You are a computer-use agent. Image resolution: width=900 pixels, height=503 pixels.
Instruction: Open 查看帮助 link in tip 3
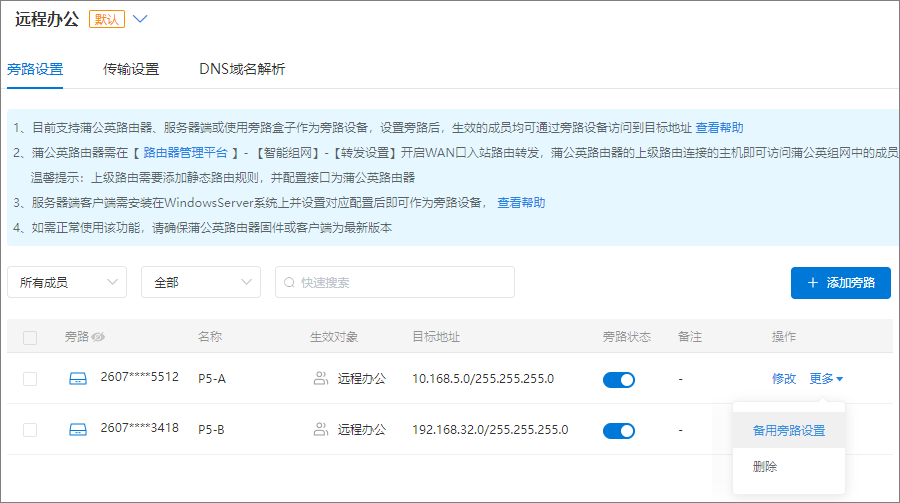click(x=521, y=203)
